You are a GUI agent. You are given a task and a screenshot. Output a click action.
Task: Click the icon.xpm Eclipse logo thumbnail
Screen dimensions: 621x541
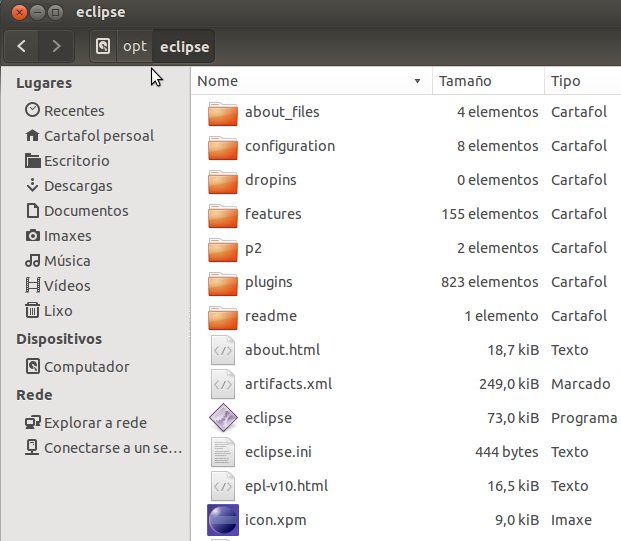(x=223, y=520)
